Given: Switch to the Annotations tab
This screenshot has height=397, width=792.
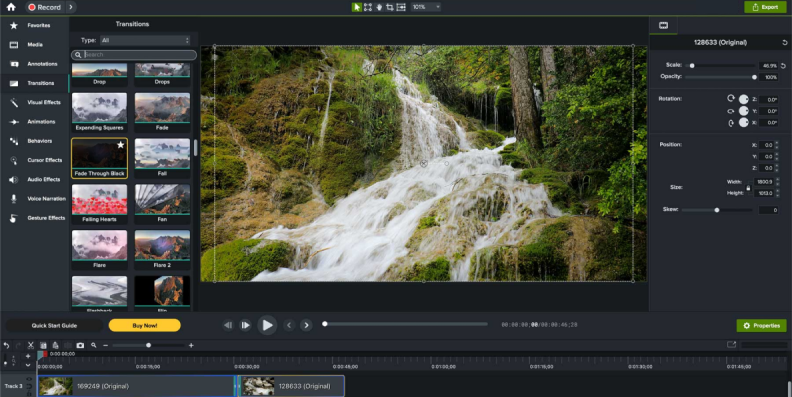Looking at the screenshot, I should tap(34, 64).
